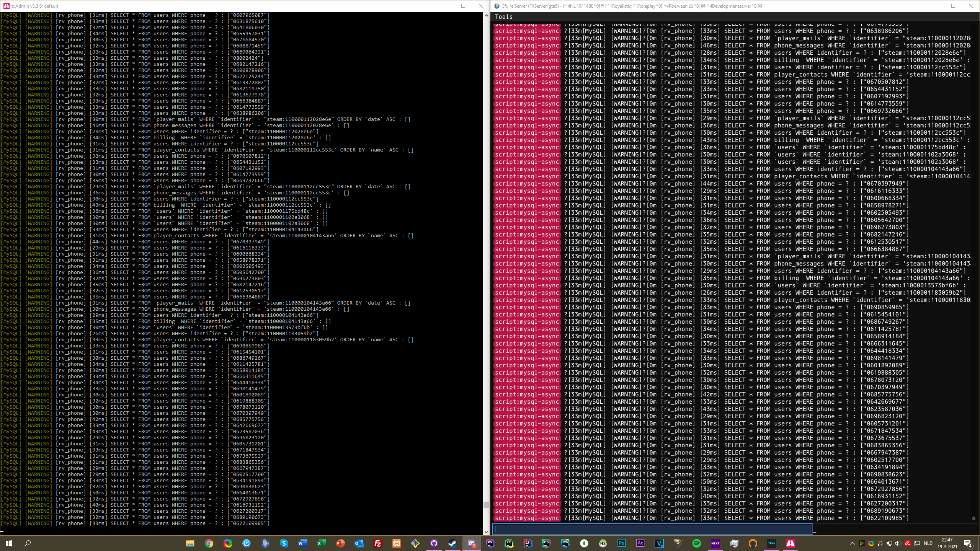The width and height of the screenshot is (980, 551).
Task: Open the Windows Start menu
Action: (9, 543)
